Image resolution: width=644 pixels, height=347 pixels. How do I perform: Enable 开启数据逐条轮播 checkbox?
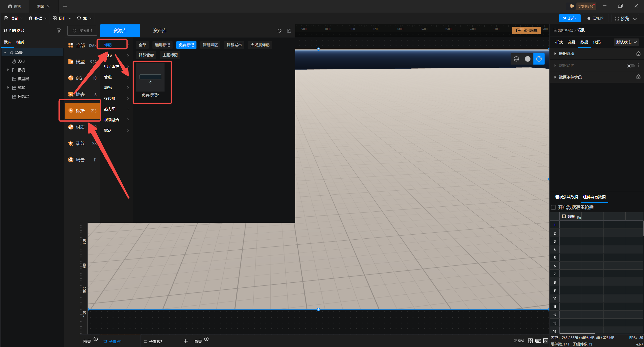[x=553, y=207]
